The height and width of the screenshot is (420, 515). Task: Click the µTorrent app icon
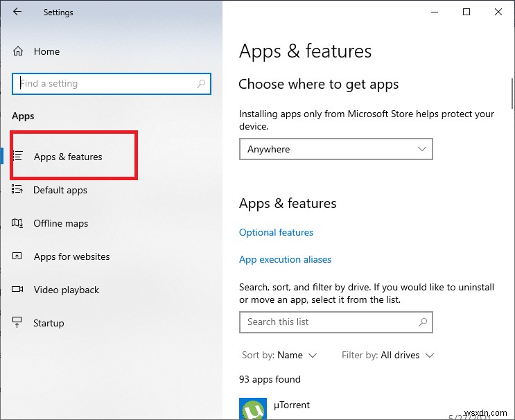coord(252,408)
